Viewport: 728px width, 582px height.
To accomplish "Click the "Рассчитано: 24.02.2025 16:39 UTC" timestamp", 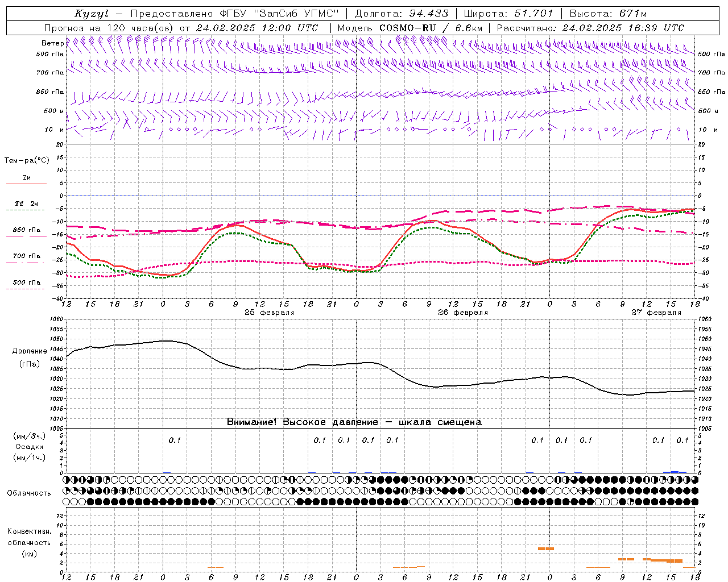I will click(590, 28).
